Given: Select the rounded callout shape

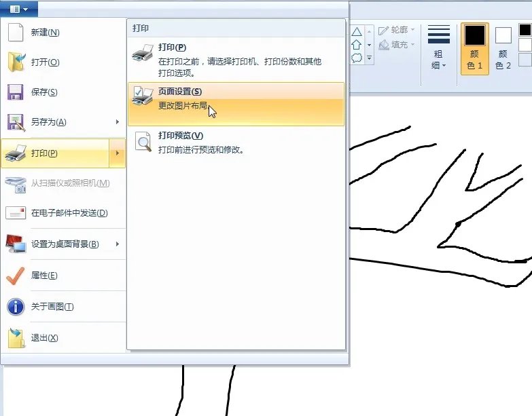Looking at the screenshot, I should [356, 58].
